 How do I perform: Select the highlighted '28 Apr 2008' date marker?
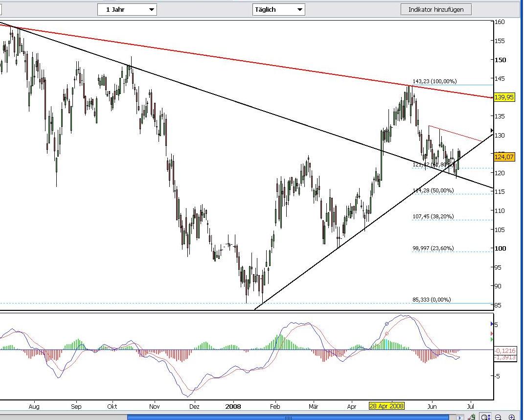pyautogui.click(x=387, y=406)
